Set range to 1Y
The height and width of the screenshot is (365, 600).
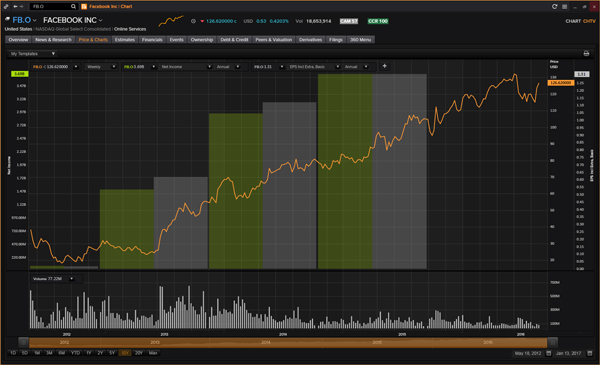point(88,353)
